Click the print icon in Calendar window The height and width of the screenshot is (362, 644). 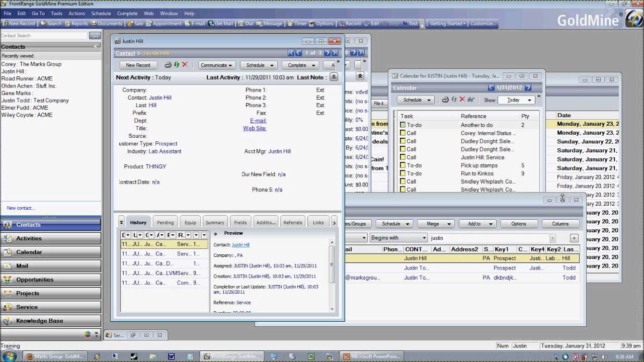[445, 100]
